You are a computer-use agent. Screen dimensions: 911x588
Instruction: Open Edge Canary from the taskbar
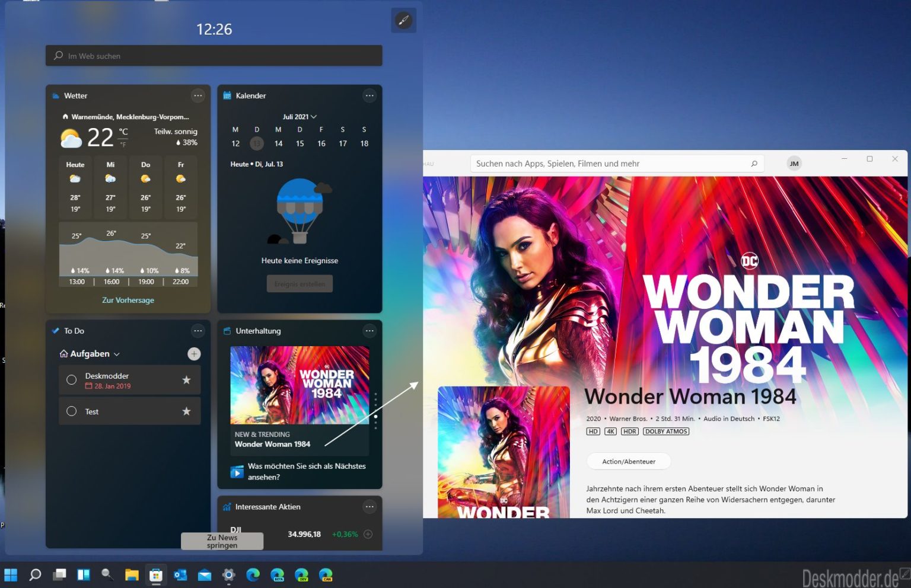click(327, 574)
